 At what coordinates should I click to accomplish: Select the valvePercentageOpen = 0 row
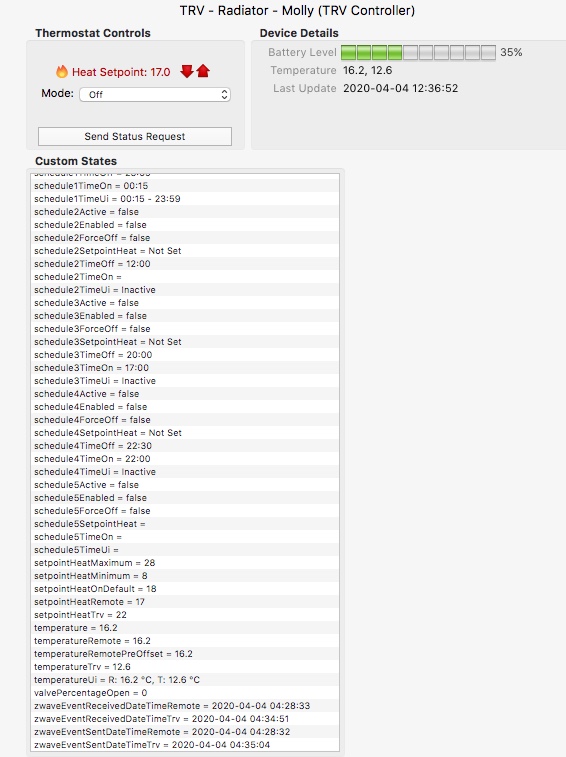(185, 693)
